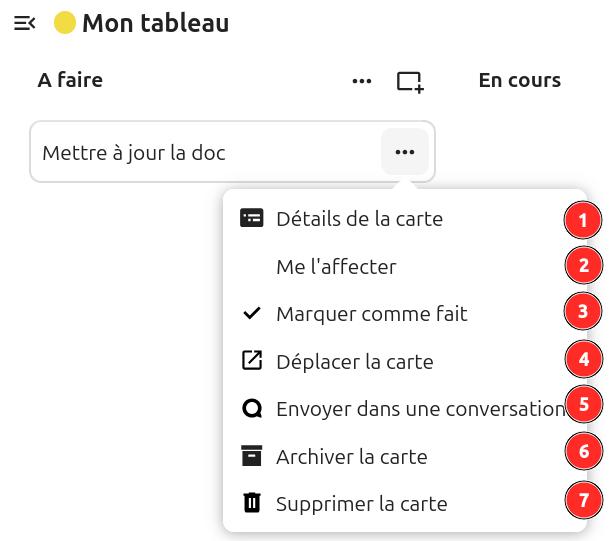Click the 'Déplacer la carte' label

(x=354, y=362)
